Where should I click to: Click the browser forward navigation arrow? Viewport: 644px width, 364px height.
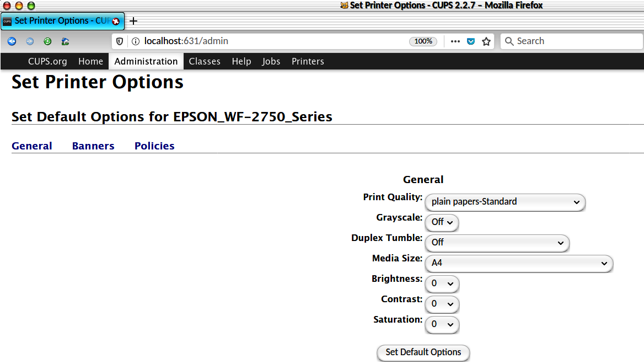pyautogui.click(x=29, y=41)
